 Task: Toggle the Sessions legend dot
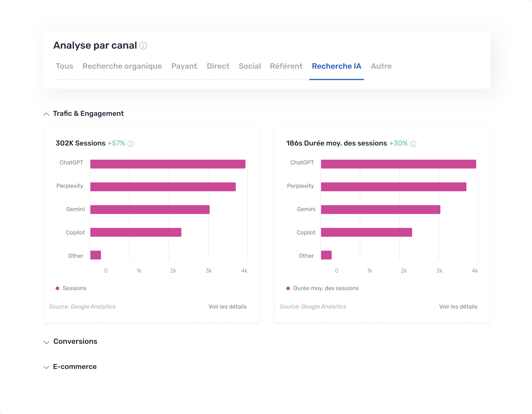tap(58, 288)
